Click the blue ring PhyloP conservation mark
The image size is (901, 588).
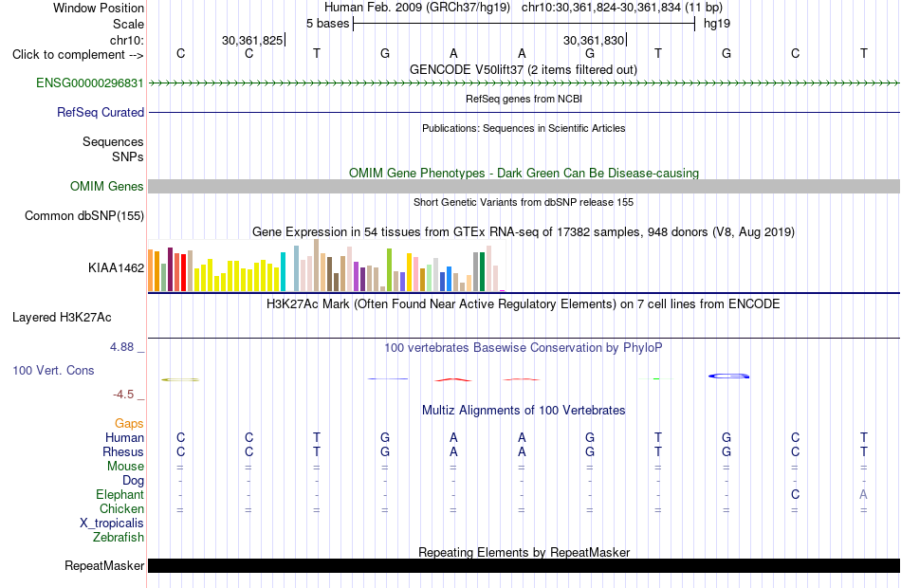coord(728,377)
